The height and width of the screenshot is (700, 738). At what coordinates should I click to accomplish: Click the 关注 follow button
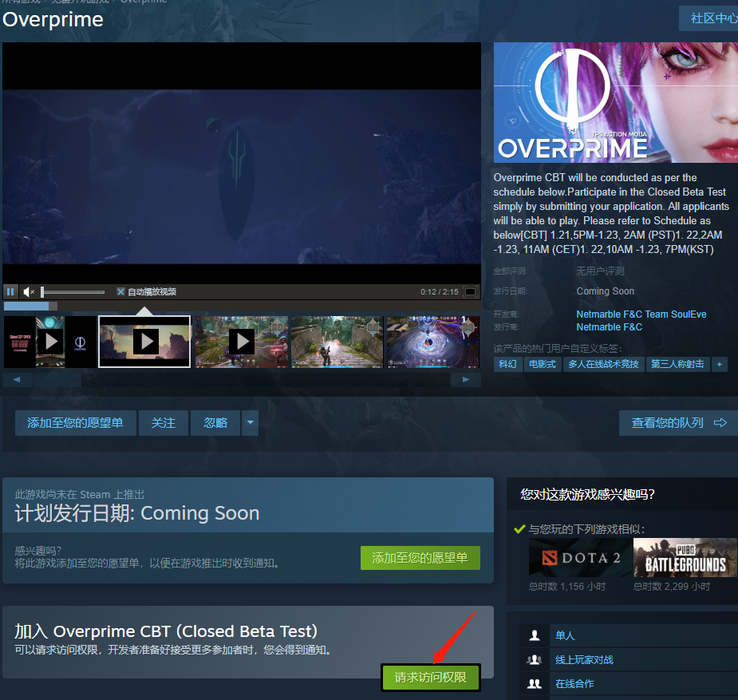164,423
